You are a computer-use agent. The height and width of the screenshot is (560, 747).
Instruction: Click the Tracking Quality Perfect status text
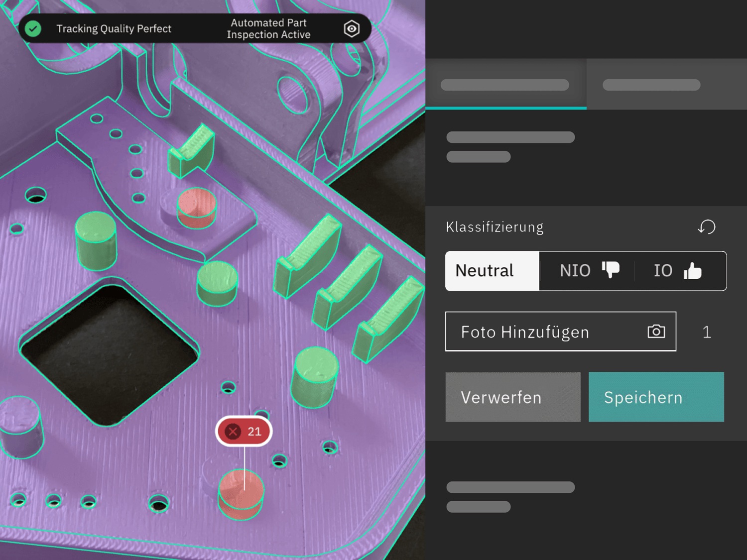coord(114,29)
